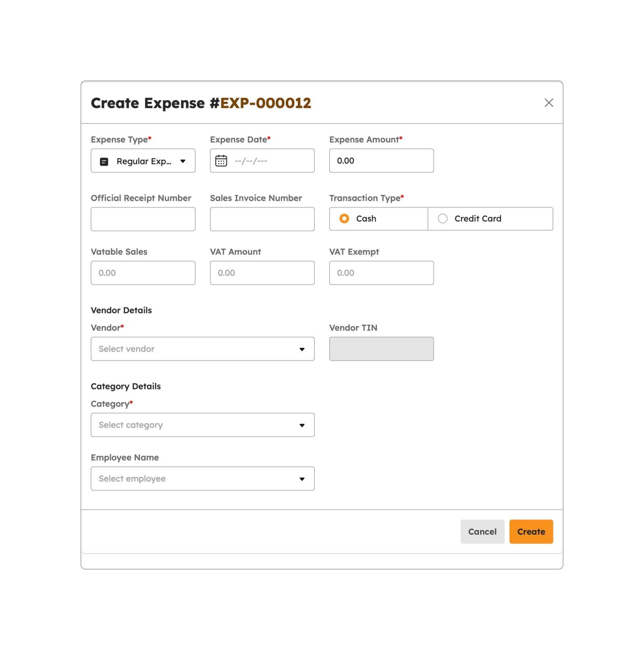Image resolution: width=644 pixels, height=650 pixels.
Task: Select the Credit Card transaction type
Action: (490, 219)
